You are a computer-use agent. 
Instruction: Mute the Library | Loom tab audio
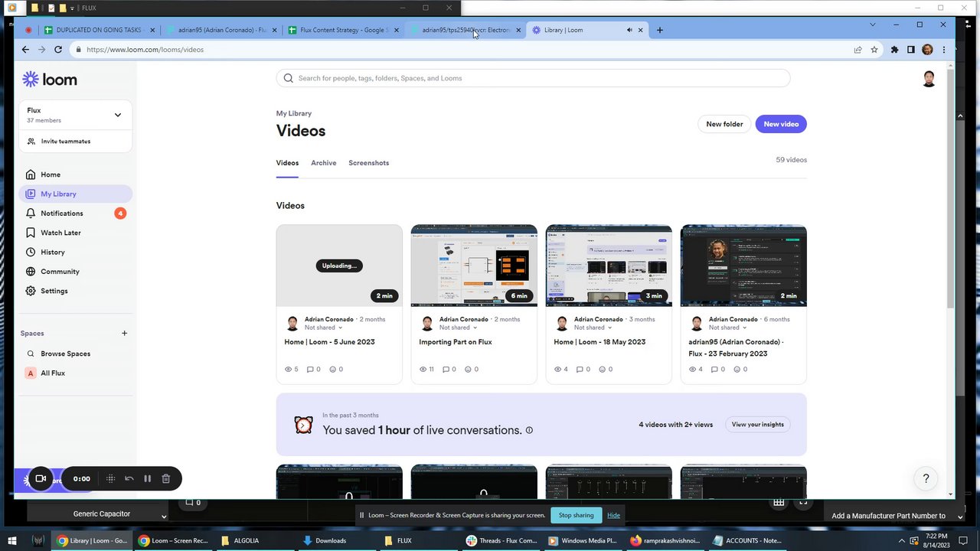tap(629, 30)
